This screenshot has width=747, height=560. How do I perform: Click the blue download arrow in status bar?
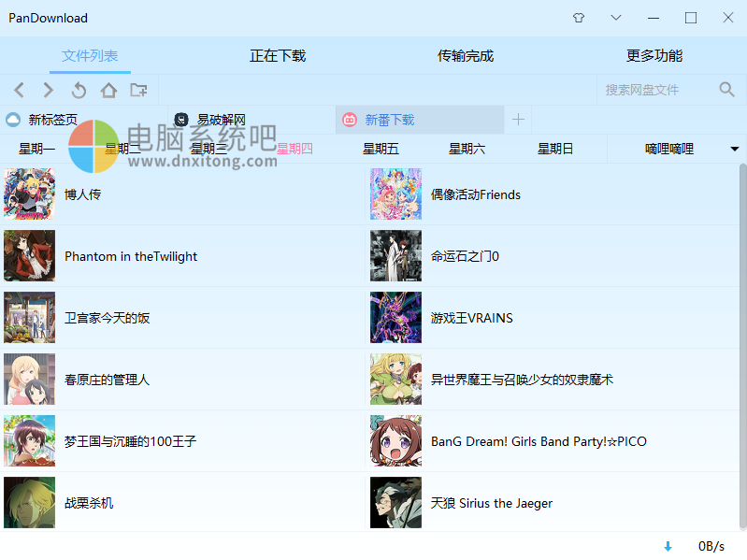coord(668,546)
